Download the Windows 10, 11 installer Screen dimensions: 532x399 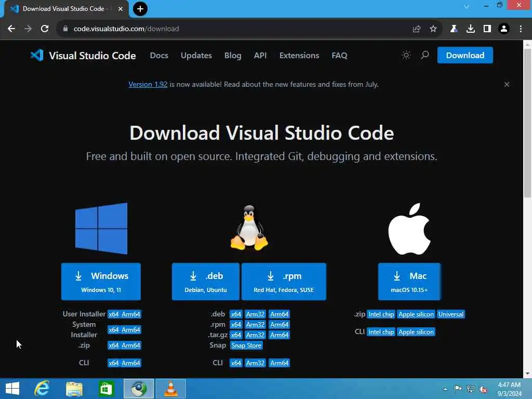101,282
